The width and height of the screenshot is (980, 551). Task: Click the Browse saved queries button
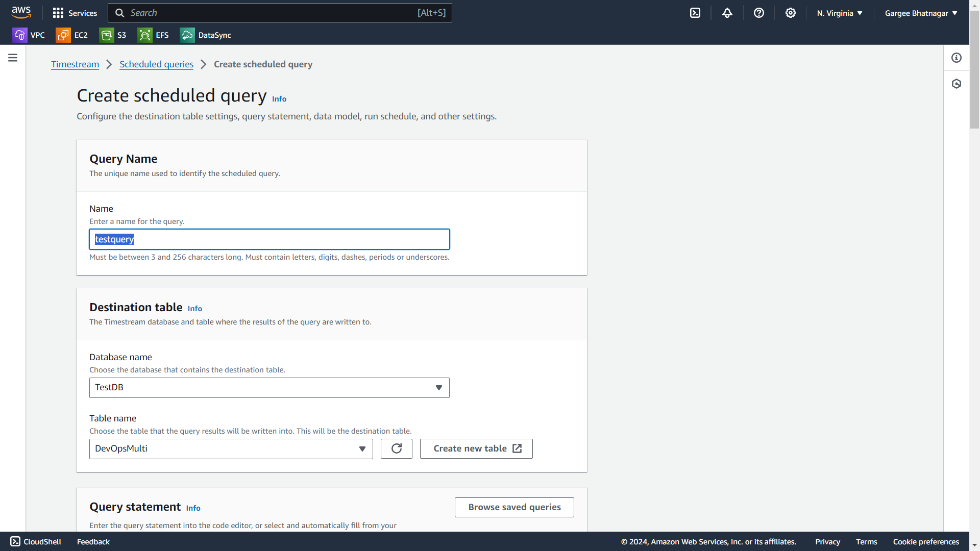tap(514, 507)
